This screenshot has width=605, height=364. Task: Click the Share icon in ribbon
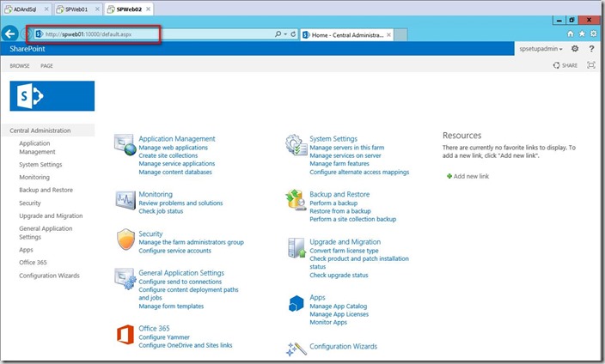pos(564,65)
